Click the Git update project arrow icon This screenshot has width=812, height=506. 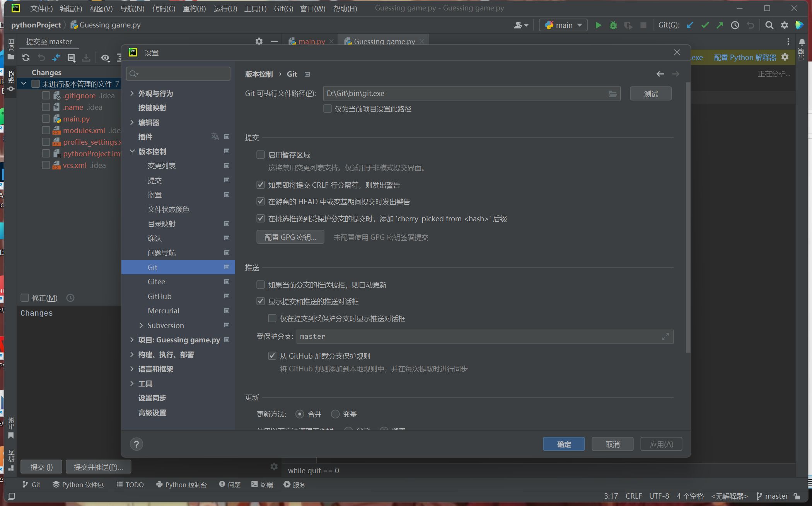click(690, 25)
